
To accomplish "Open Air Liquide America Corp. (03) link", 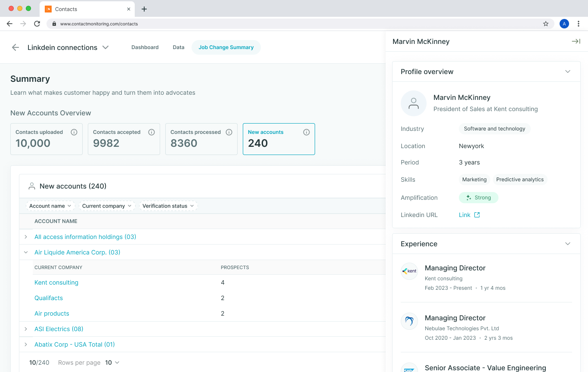I will click(77, 252).
